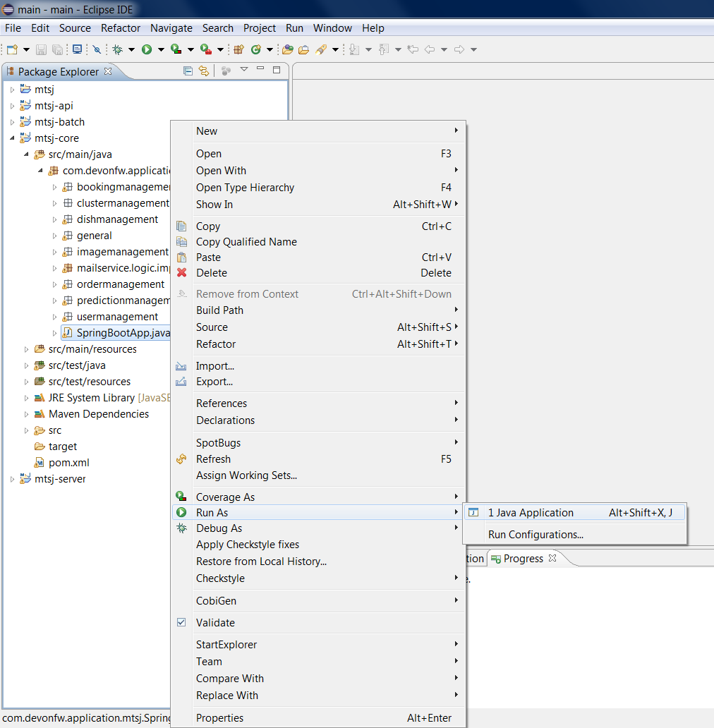Collapse the src/main/java tree node
The height and width of the screenshot is (728, 714).
click(x=26, y=154)
